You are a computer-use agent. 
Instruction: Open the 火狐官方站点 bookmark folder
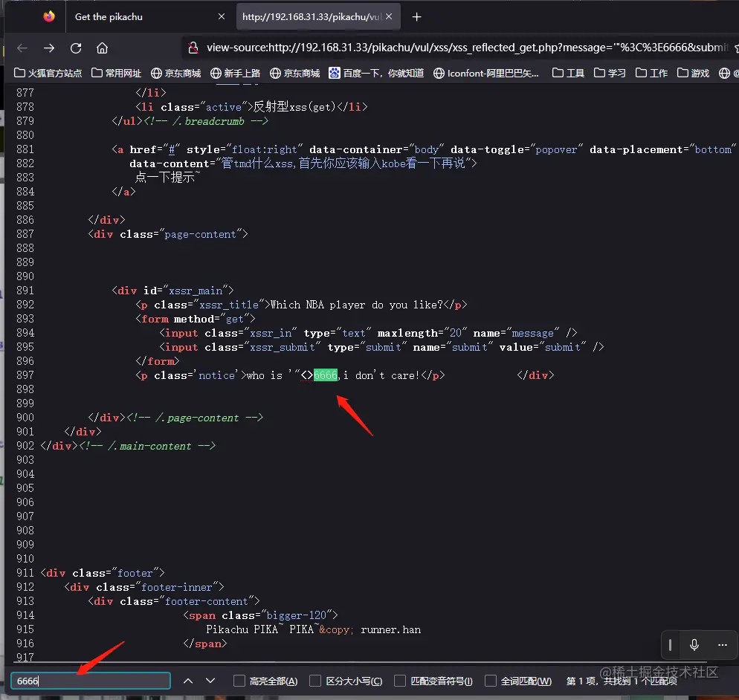tap(48, 73)
